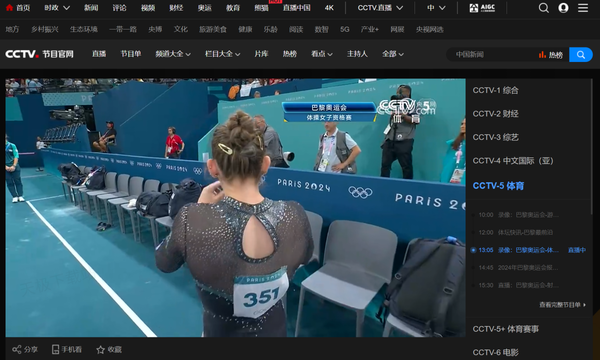600x360 pixels.
Task: Expand the 栏目大全 dropdown menu
Action: (222, 54)
